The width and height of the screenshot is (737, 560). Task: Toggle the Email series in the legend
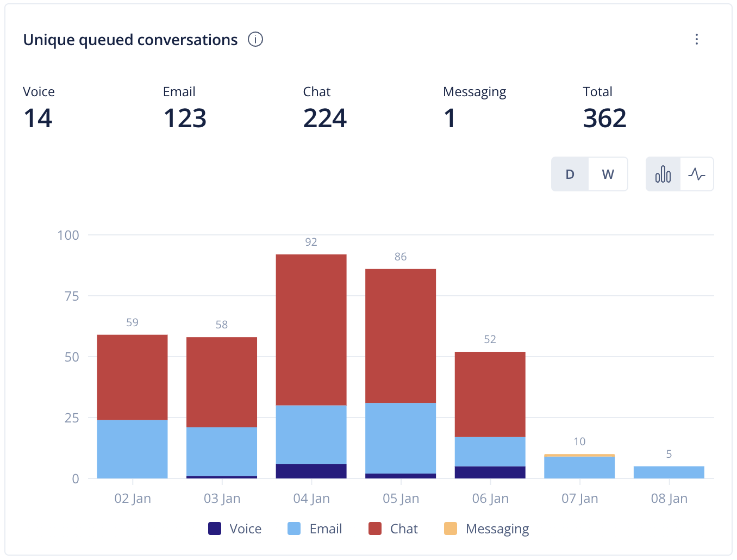click(315, 528)
